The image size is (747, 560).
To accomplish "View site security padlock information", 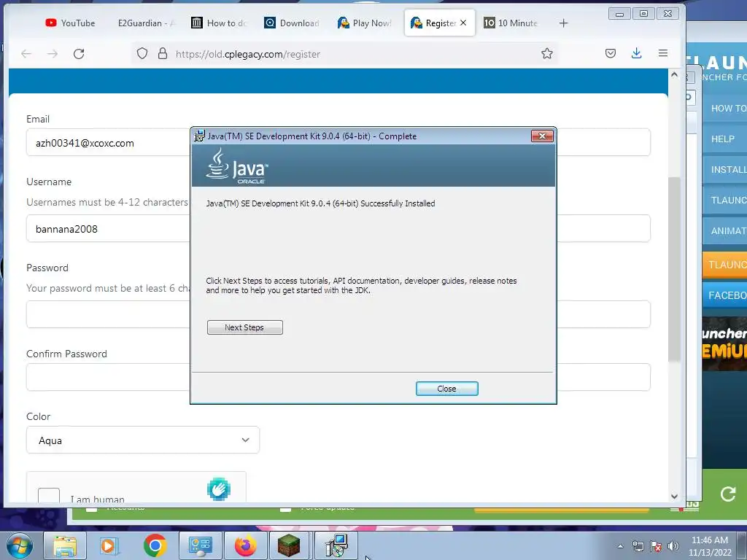I will pos(163,53).
